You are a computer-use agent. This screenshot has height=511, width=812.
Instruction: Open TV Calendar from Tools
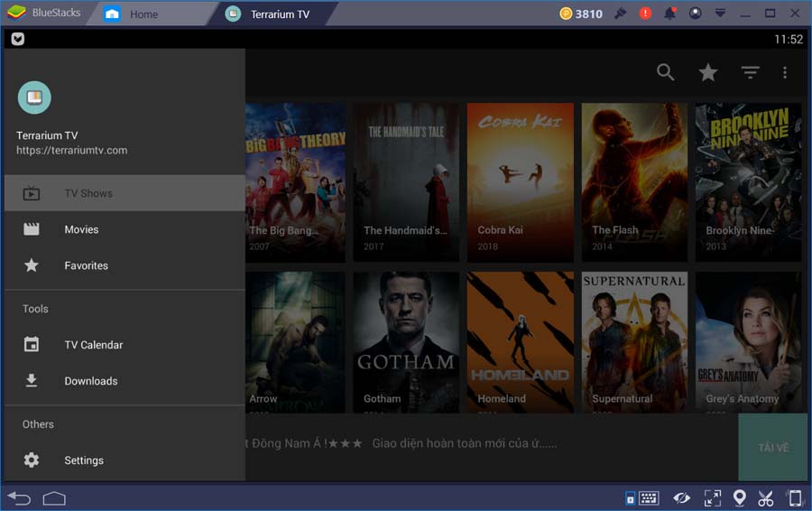point(125,345)
